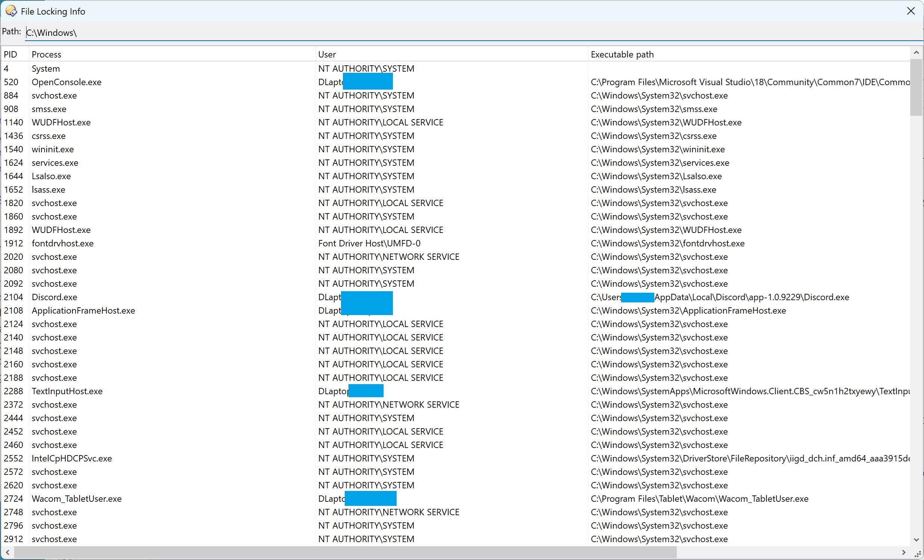Select the OpenConsole.exe row
Viewport: 924px width, 560px height.
click(456, 82)
